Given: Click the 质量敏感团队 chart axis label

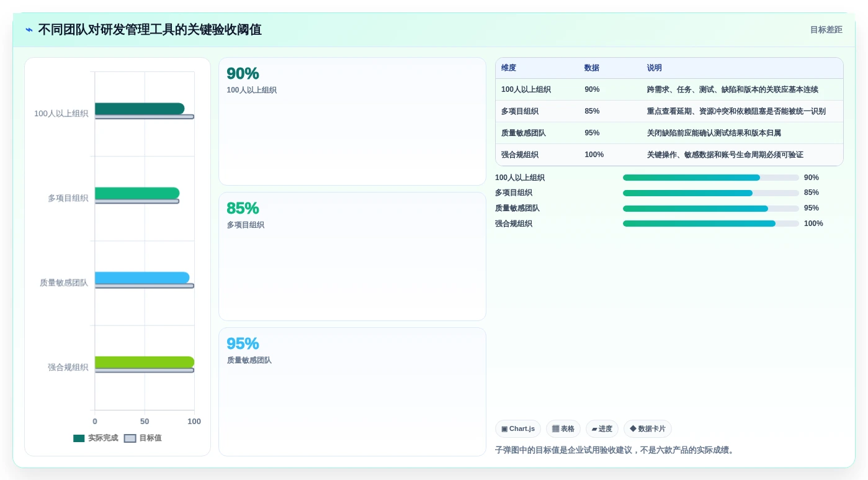Looking at the screenshot, I should coord(64,283).
